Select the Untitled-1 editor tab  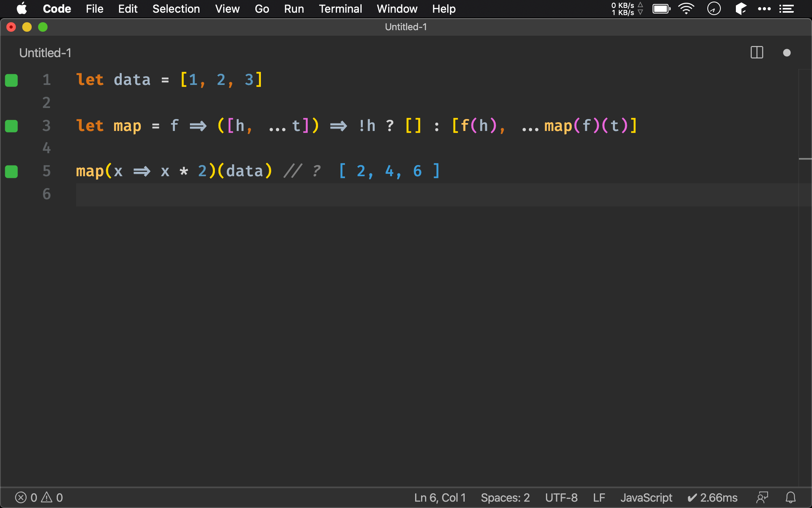(x=45, y=53)
